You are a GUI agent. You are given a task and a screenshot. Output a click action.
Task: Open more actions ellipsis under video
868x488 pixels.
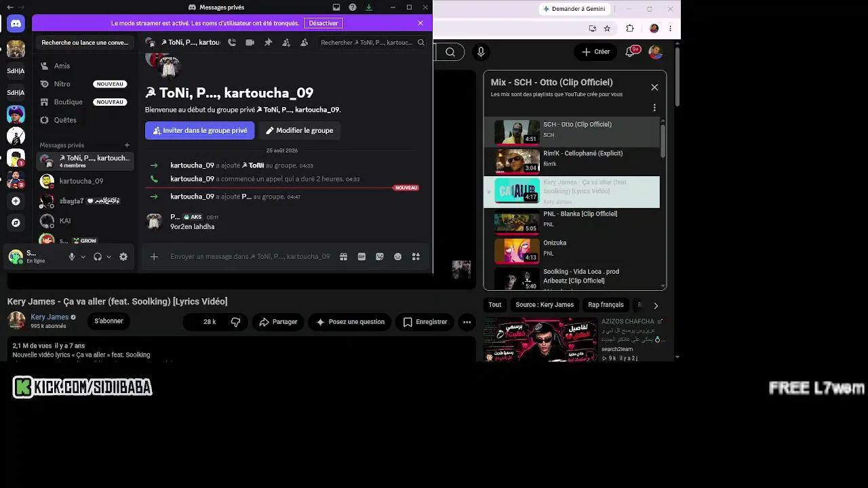467,322
